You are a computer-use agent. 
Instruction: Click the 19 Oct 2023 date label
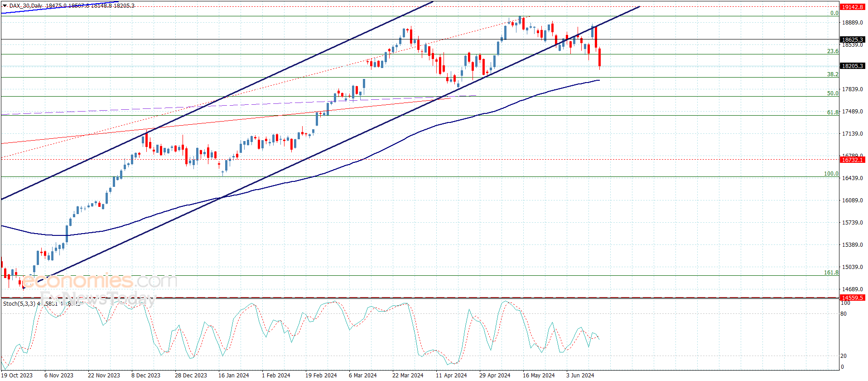(17, 375)
